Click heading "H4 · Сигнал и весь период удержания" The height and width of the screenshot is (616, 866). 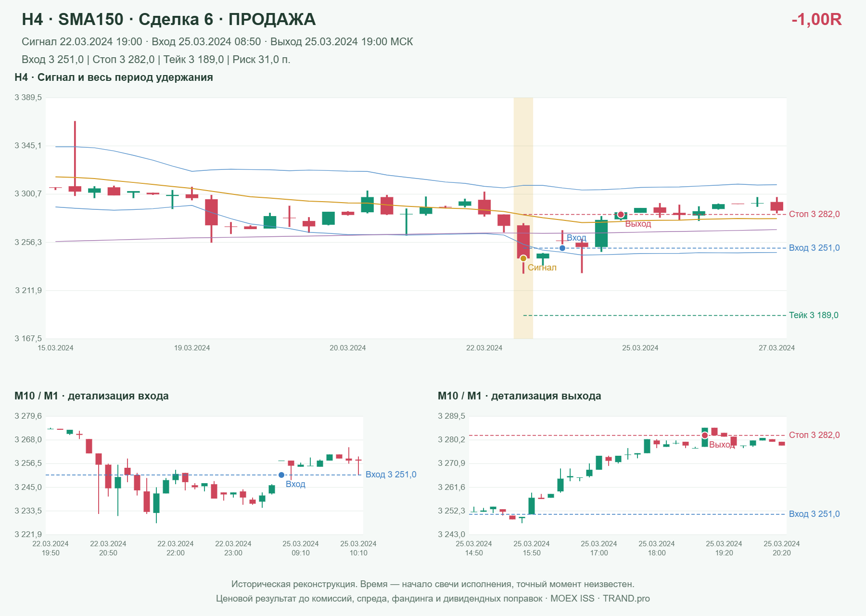(114, 77)
